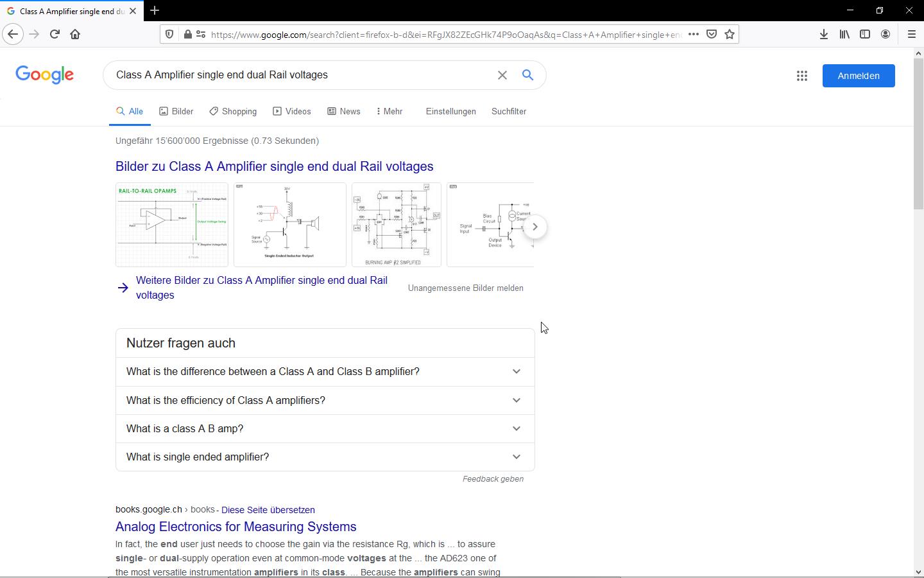
Task: Reload the current page
Action: click(55, 34)
